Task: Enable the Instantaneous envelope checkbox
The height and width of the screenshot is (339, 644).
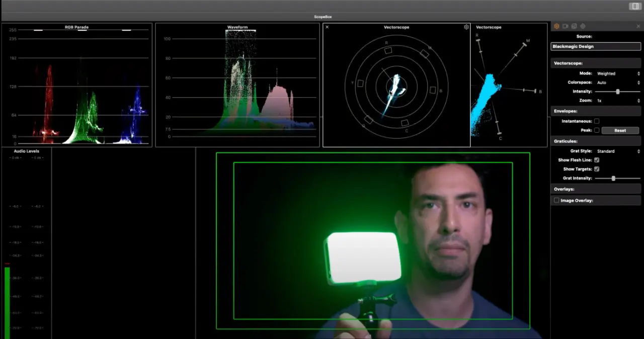Action: [x=597, y=121]
